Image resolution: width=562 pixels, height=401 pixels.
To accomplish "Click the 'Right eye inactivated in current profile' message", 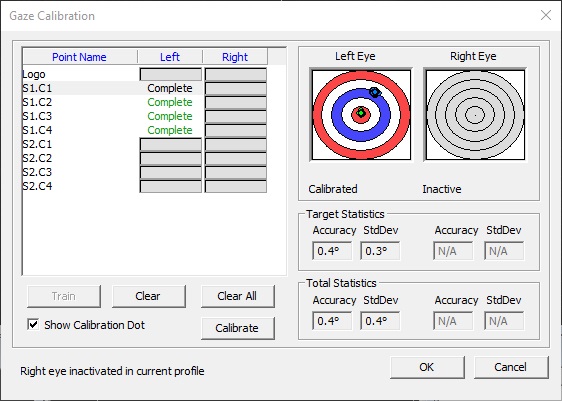I will point(112,371).
